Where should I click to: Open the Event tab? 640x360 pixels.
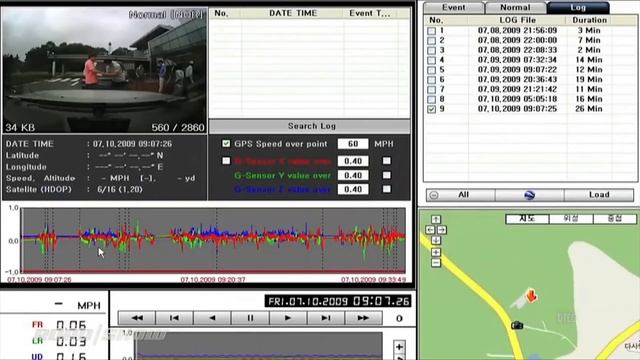(453, 7)
